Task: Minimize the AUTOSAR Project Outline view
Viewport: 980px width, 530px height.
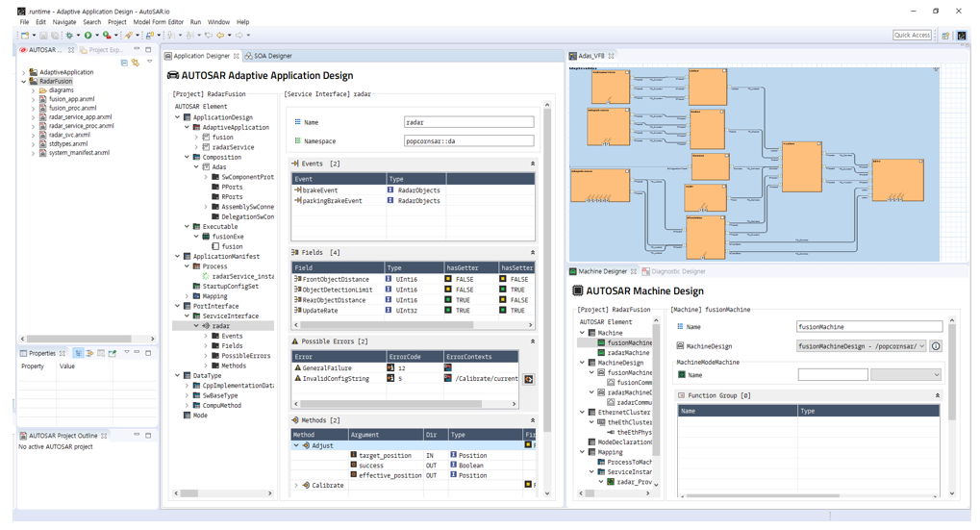Action: coord(137,435)
